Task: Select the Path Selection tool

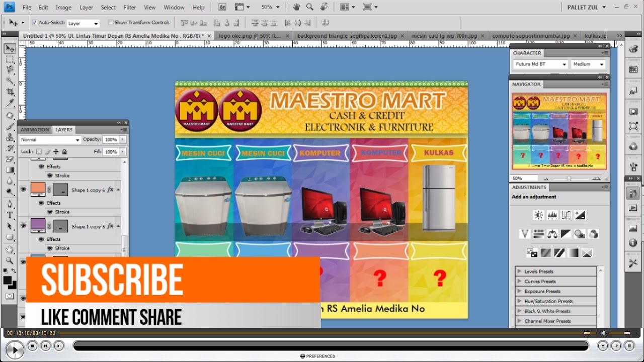Action: tap(10, 226)
